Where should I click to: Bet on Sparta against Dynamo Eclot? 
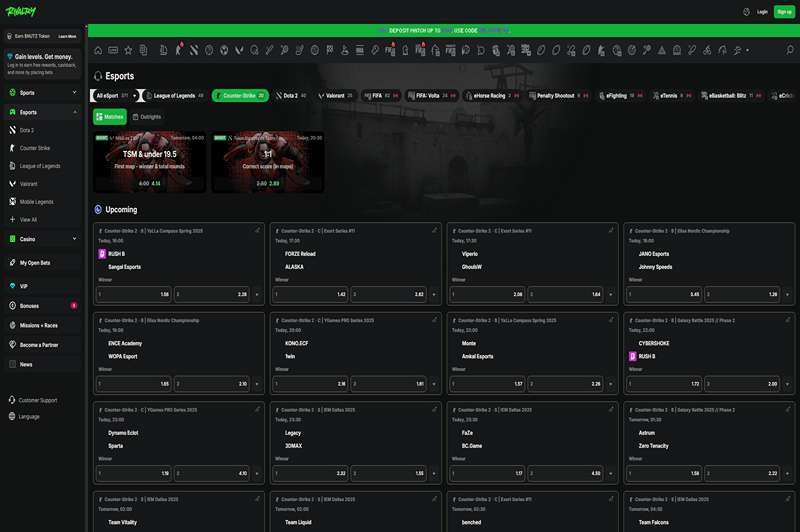212,473
